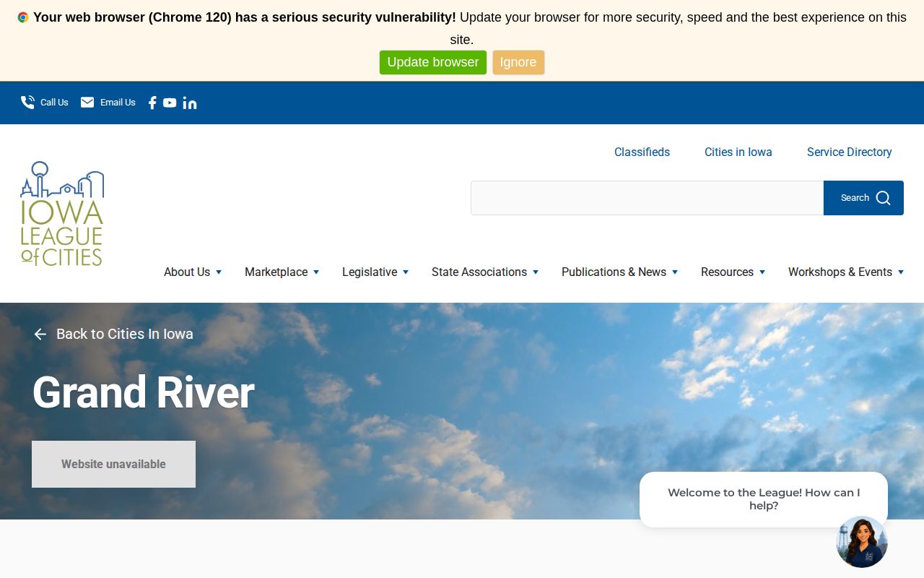Open the Legislative menu

[x=370, y=272]
